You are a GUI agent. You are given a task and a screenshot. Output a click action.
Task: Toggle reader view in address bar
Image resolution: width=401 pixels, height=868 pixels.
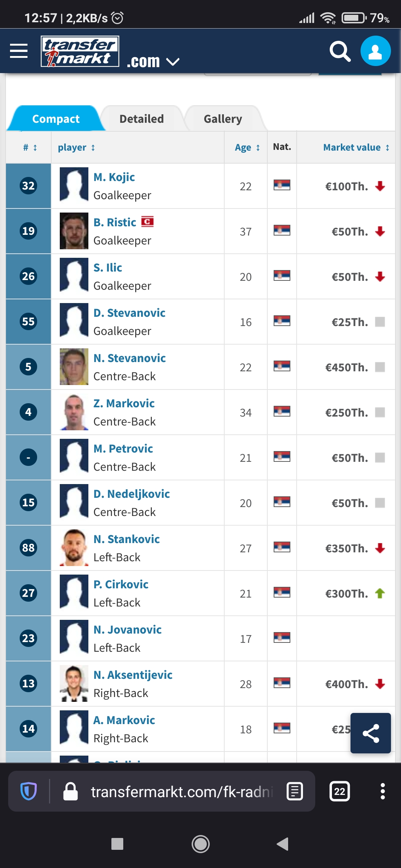(x=295, y=791)
